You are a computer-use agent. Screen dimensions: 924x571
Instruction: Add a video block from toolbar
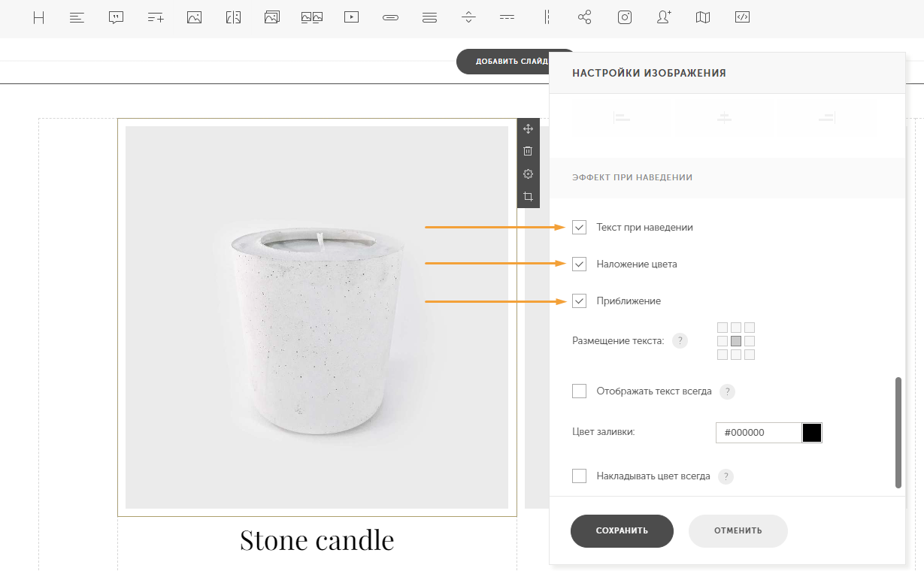[x=351, y=17]
